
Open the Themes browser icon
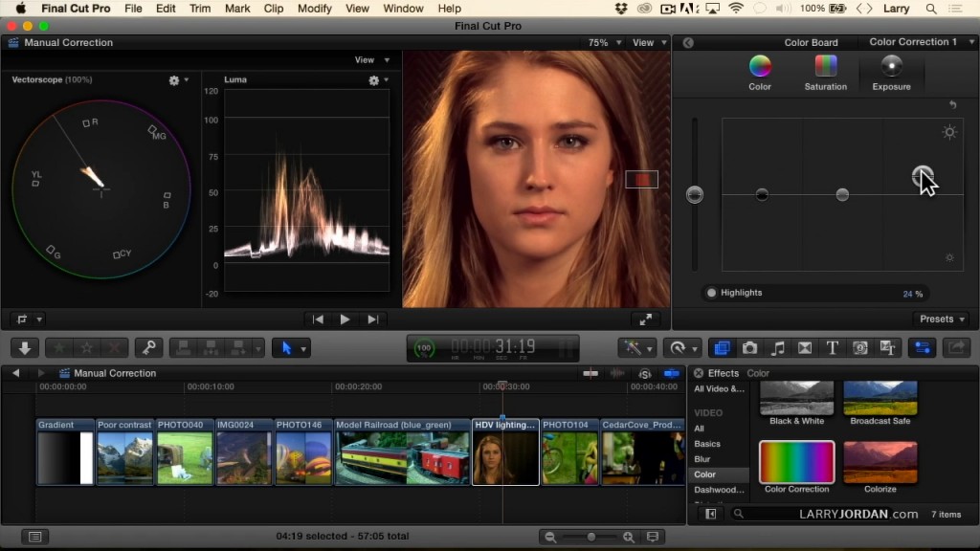(x=887, y=348)
